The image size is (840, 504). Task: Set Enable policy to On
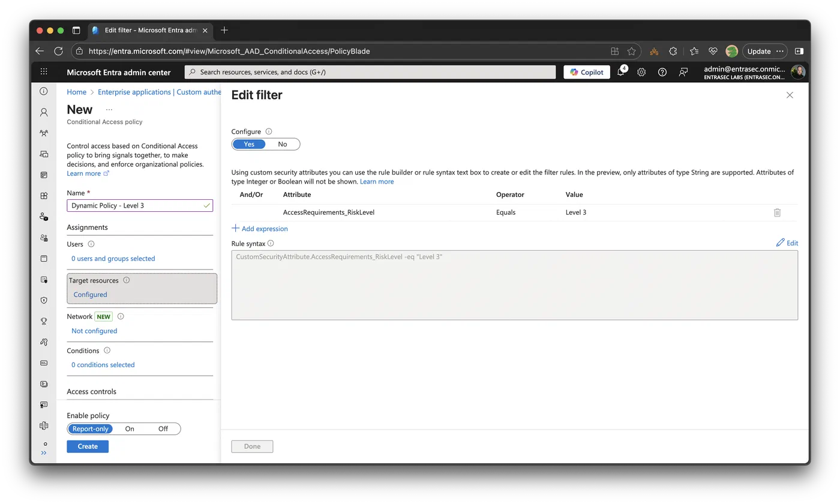pos(130,428)
